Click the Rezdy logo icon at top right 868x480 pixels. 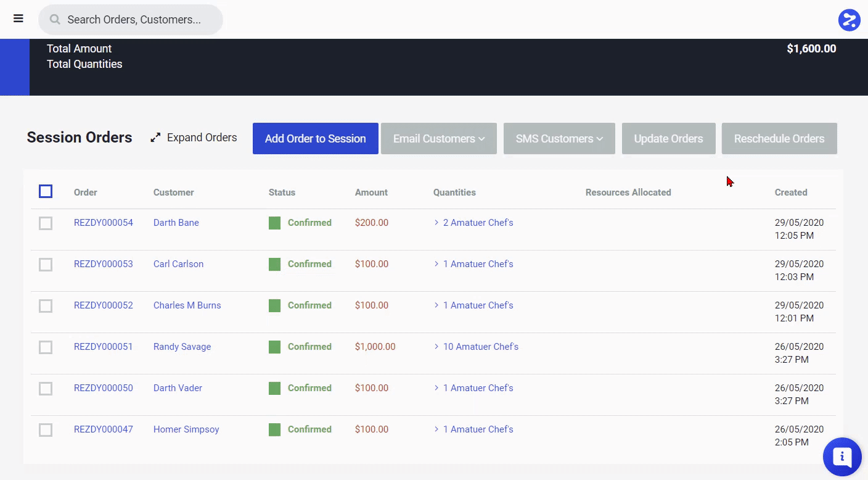point(849,20)
